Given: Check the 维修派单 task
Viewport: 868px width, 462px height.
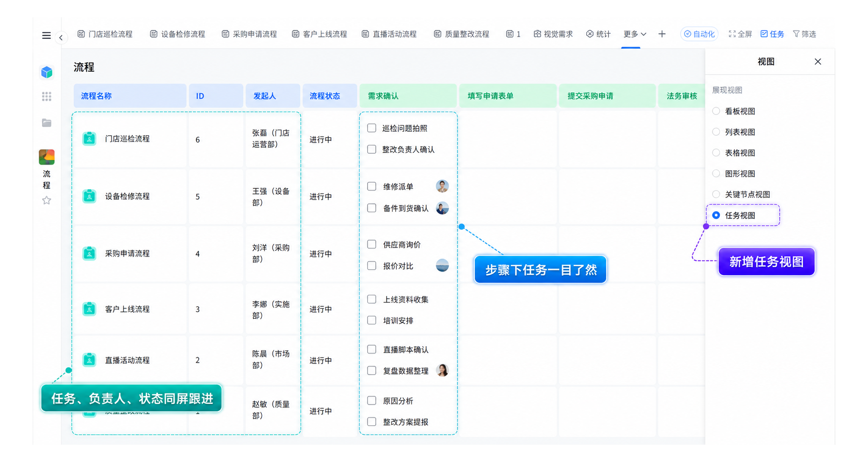Looking at the screenshot, I should coord(372,186).
